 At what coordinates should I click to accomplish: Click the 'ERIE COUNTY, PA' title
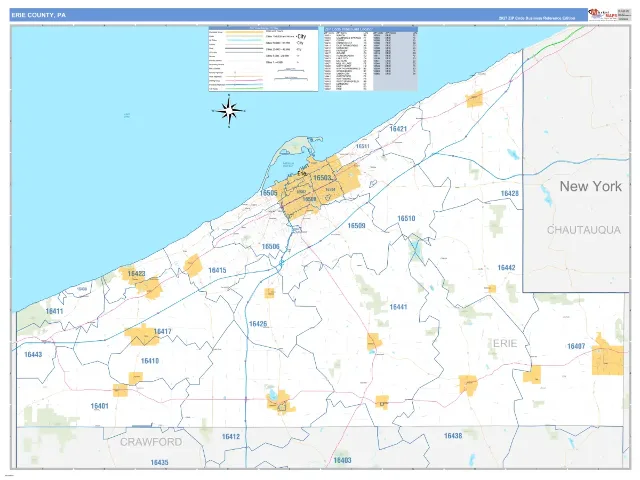coord(38,15)
